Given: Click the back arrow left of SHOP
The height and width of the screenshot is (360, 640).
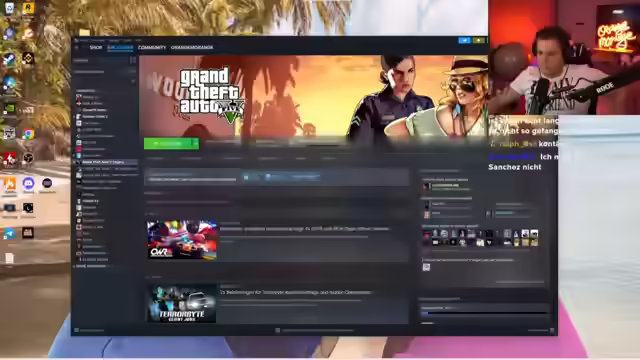Looking at the screenshot, I should [x=77, y=48].
